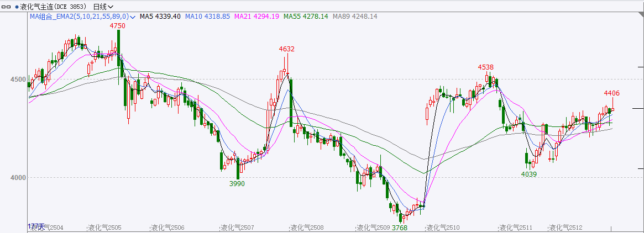Click the 3990 low price label

point(237,183)
